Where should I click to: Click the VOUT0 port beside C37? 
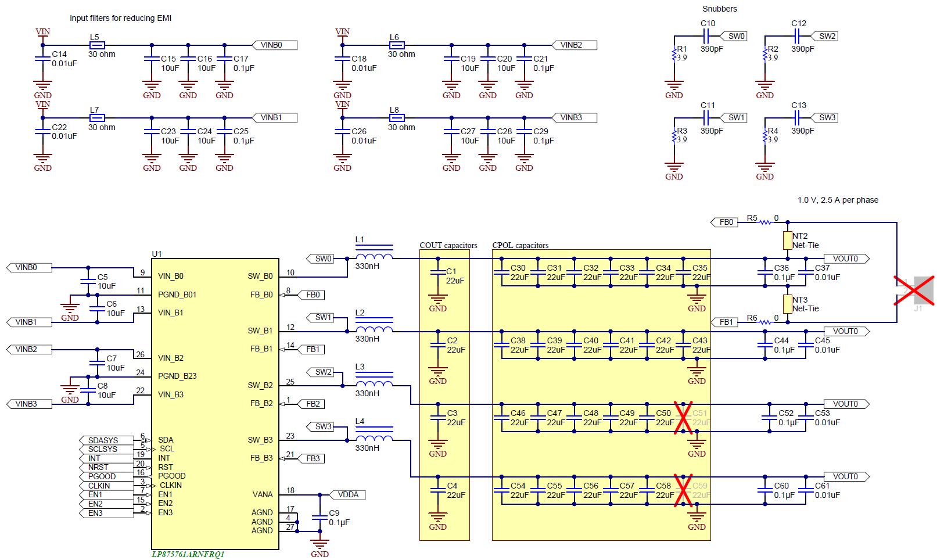(847, 259)
